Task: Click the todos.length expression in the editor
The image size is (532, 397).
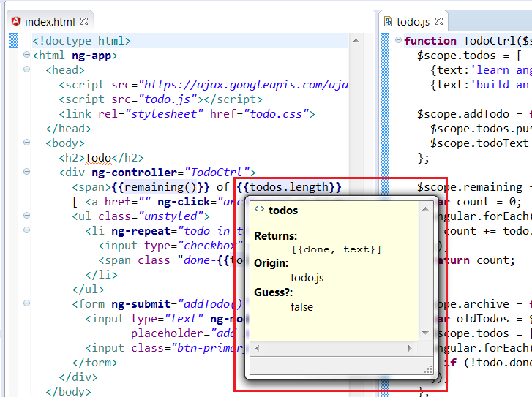Action: pyautogui.click(x=289, y=187)
